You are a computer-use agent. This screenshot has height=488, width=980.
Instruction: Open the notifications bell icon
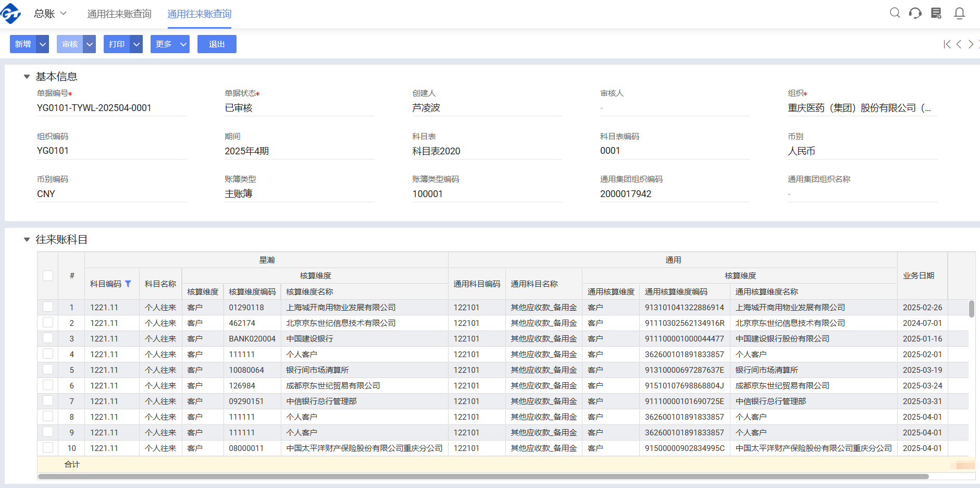tap(959, 13)
